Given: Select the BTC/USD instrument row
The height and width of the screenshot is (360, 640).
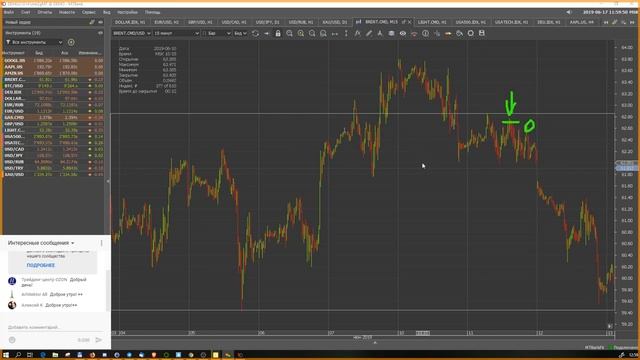Looking at the screenshot, I should (x=53, y=86).
